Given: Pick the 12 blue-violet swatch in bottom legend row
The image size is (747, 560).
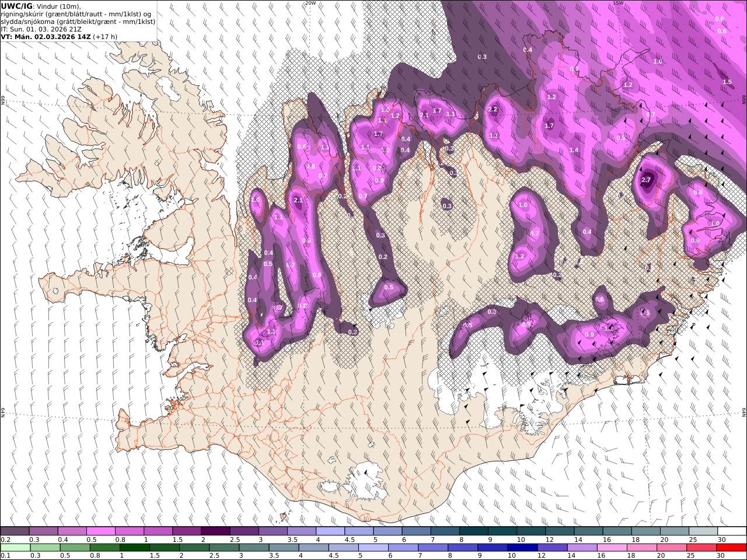Looking at the screenshot, I should (551, 548).
